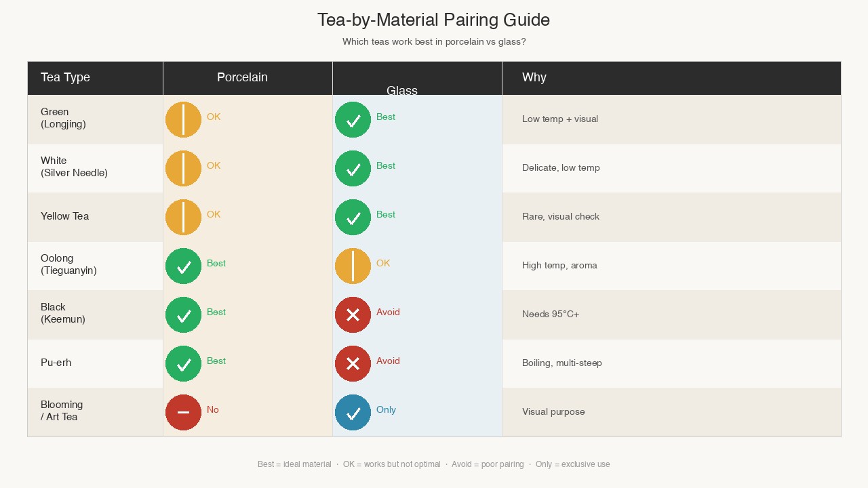Click the orange OK icon for Oolong glass

coord(353,266)
